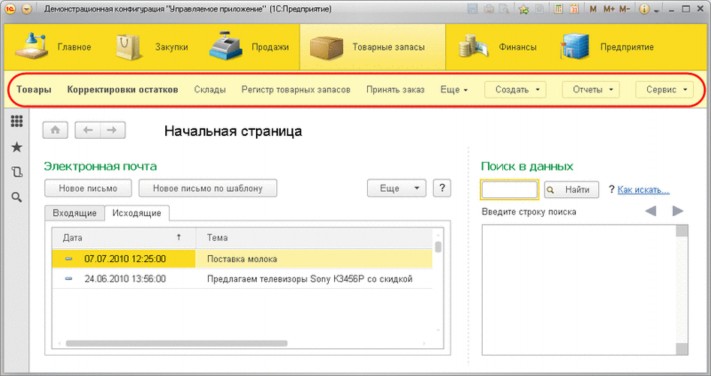Switch to the Входящие tab
Screen dimensions: 711x376
pos(74,213)
